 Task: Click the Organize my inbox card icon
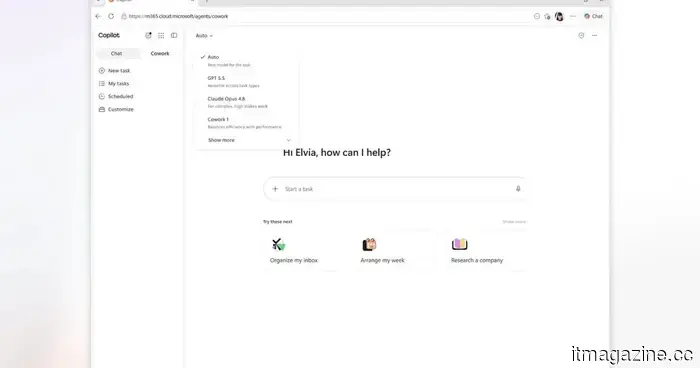click(279, 244)
